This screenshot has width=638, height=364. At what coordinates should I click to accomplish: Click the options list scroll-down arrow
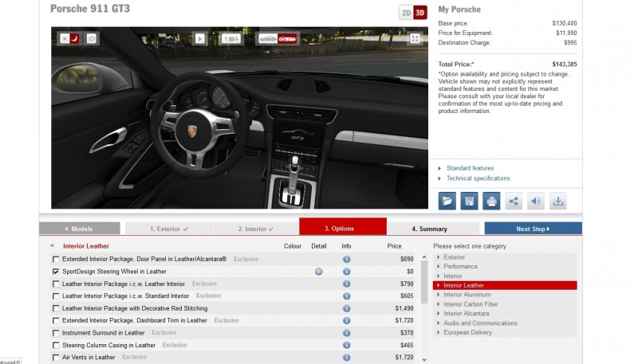click(x=424, y=359)
